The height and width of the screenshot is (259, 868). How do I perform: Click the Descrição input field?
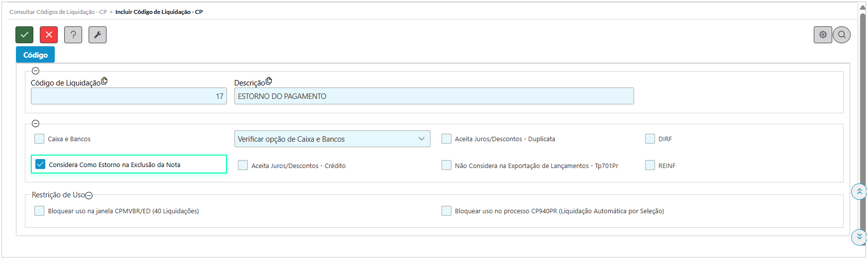click(x=434, y=96)
